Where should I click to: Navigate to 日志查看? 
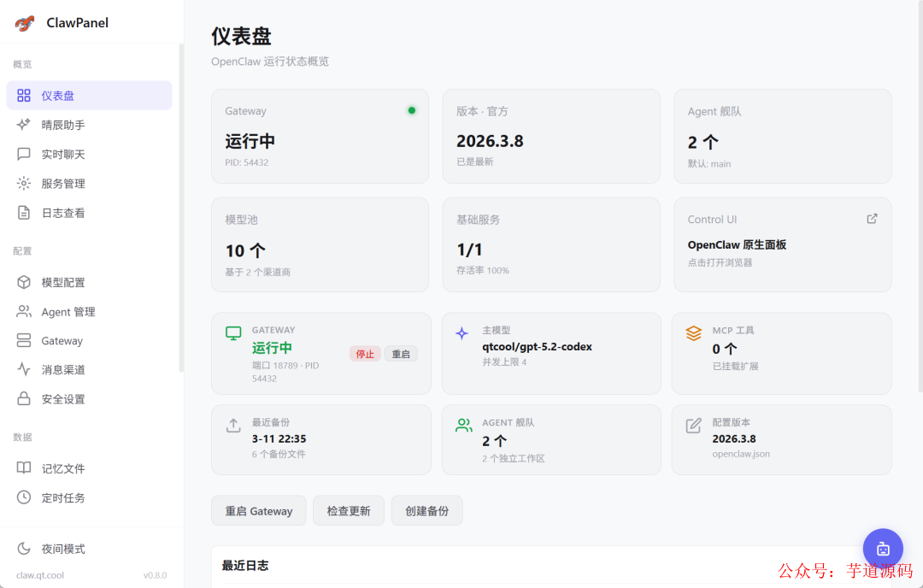point(90,213)
